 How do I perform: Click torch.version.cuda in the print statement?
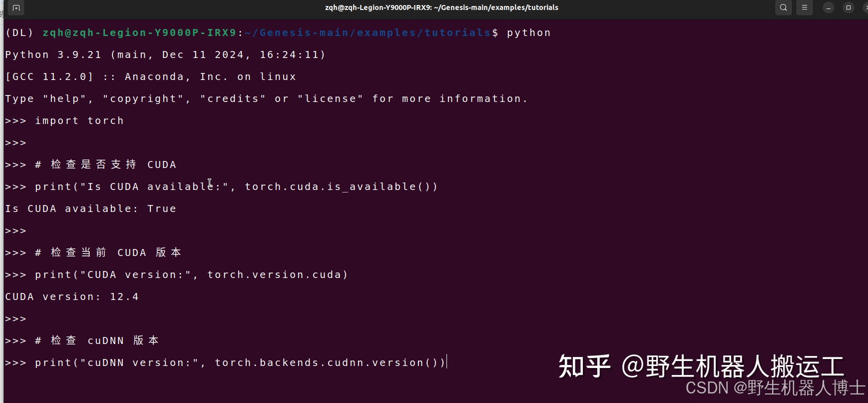tap(275, 274)
